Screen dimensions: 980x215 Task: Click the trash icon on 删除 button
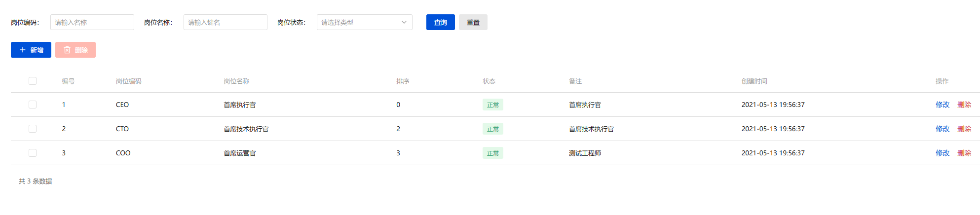coord(67,50)
